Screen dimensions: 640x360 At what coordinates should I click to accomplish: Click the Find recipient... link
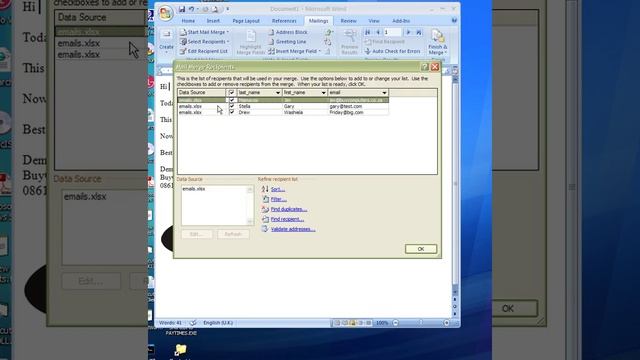(287, 219)
